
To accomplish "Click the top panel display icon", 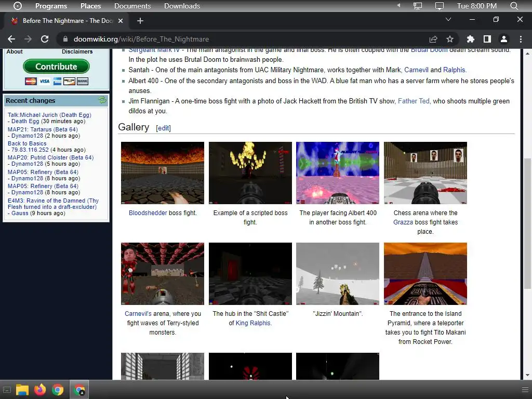I will (418, 6).
